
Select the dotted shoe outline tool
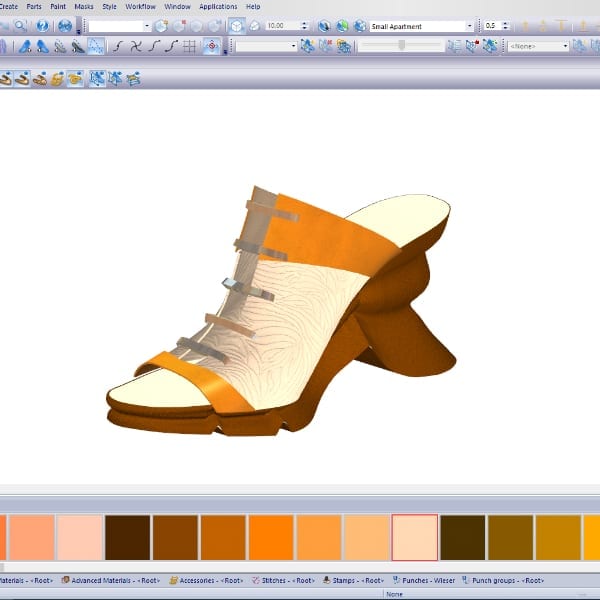[96, 46]
